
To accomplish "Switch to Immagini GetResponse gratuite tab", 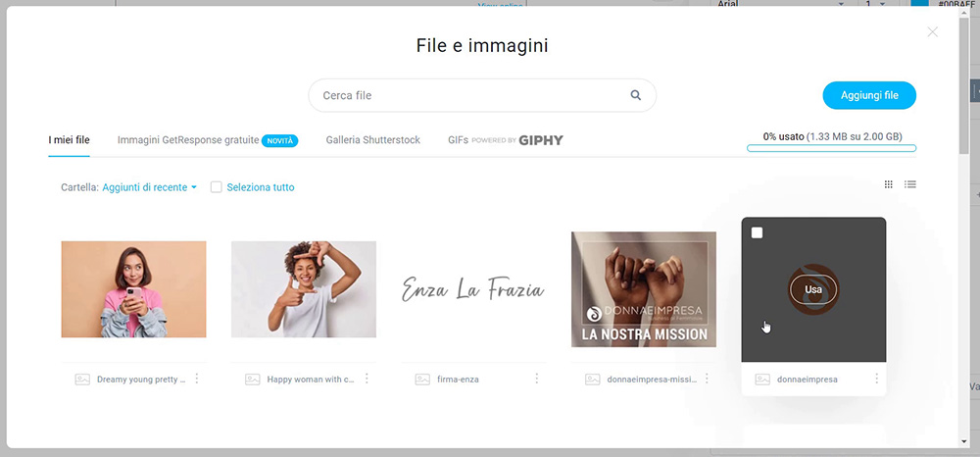I will [188, 140].
